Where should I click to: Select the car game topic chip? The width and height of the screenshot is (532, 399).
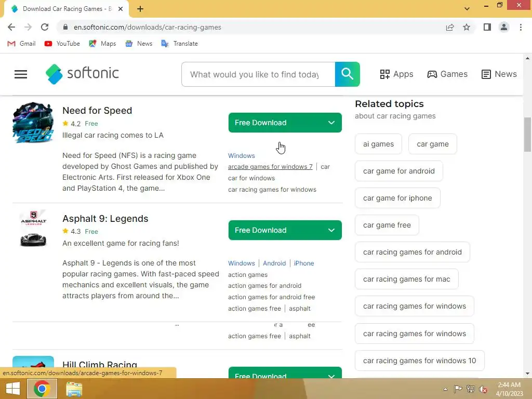coord(433,144)
